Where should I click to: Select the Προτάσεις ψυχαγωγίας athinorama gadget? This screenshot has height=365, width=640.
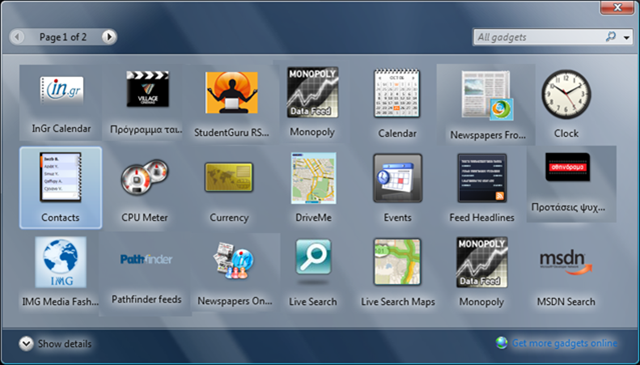[571, 184]
